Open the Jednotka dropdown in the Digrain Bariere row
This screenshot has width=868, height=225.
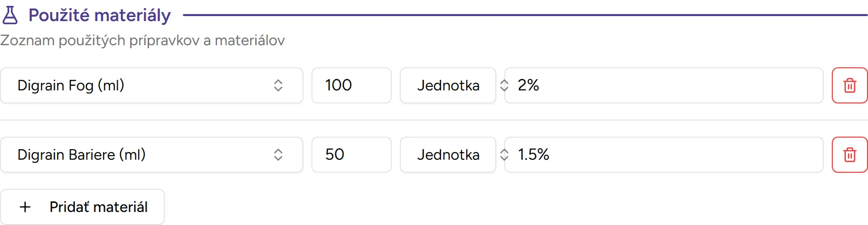pos(448,155)
